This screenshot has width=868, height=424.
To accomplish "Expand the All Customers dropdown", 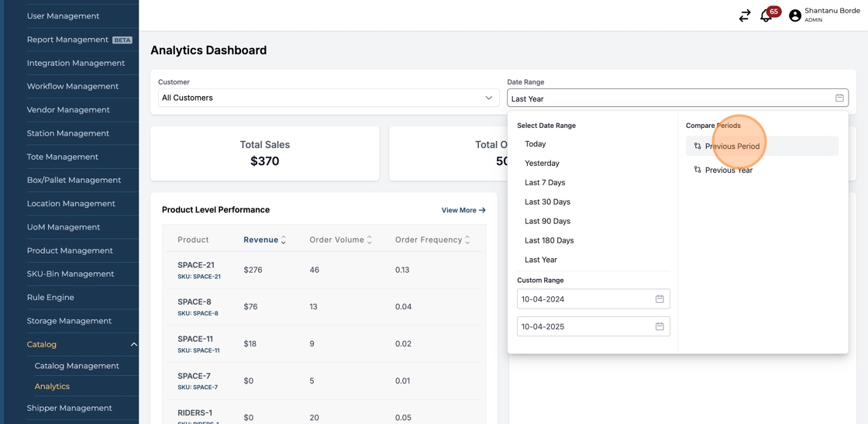I will (x=488, y=98).
